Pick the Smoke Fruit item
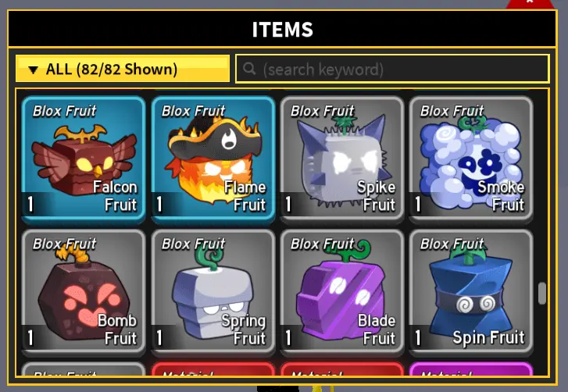This screenshot has width=568, height=392. click(471, 159)
